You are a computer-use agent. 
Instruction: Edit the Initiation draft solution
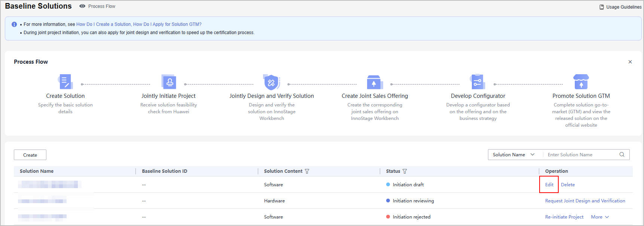click(x=549, y=185)
